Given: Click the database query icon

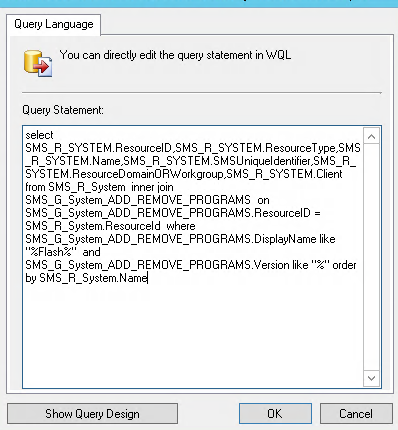Looking at the screenshot, I should [38, 63].
